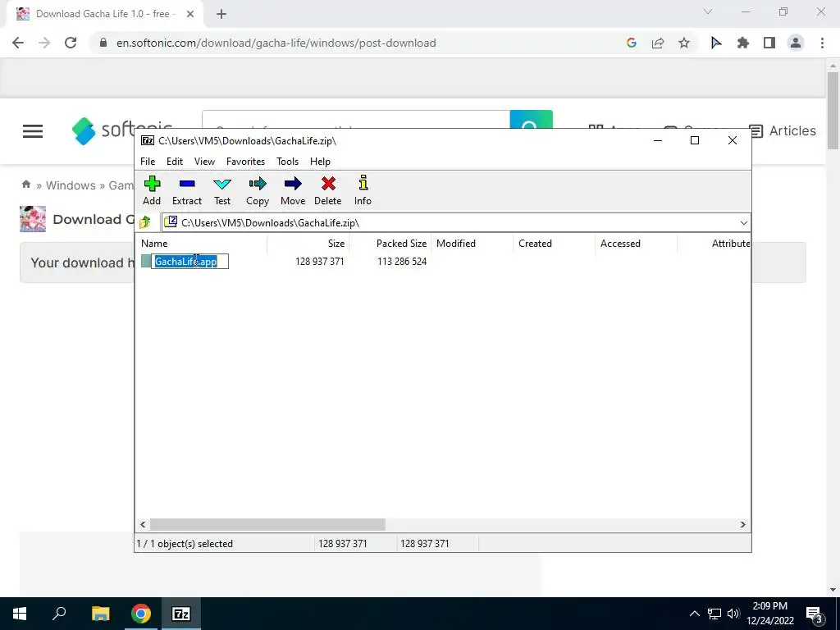Sort by the Packed Size column

390,243
